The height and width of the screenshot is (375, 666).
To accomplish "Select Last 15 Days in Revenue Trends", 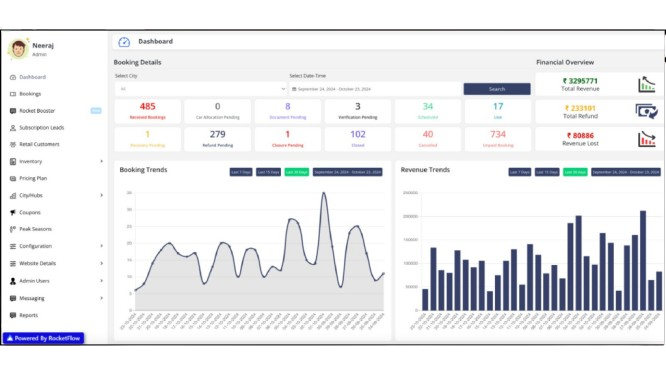I will (x=547, y=172).
